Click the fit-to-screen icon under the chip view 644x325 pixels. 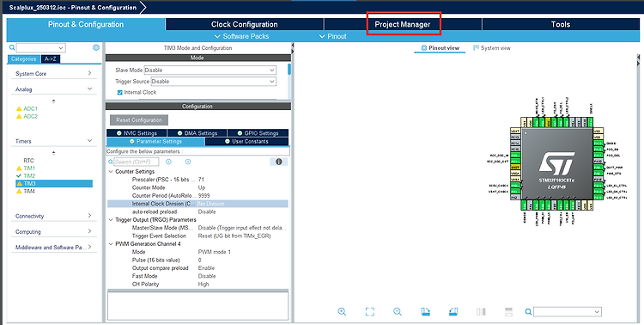coord(369,312)
